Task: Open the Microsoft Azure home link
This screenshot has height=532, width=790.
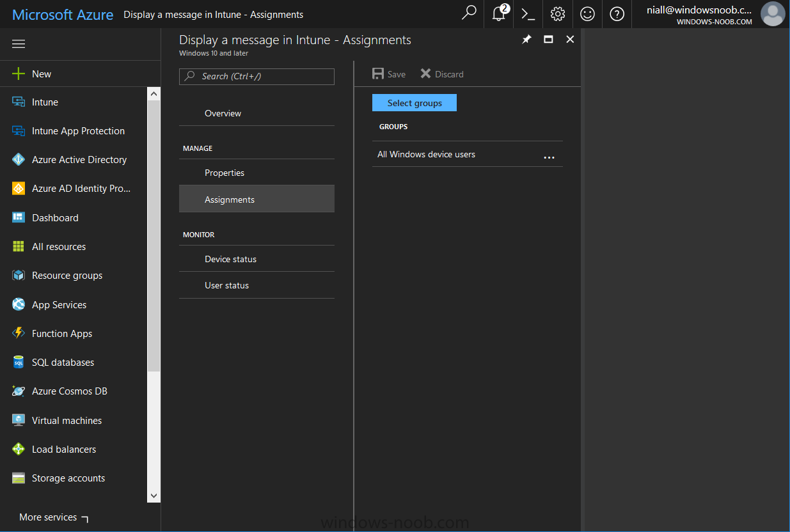Action: (x=63, y=14)
